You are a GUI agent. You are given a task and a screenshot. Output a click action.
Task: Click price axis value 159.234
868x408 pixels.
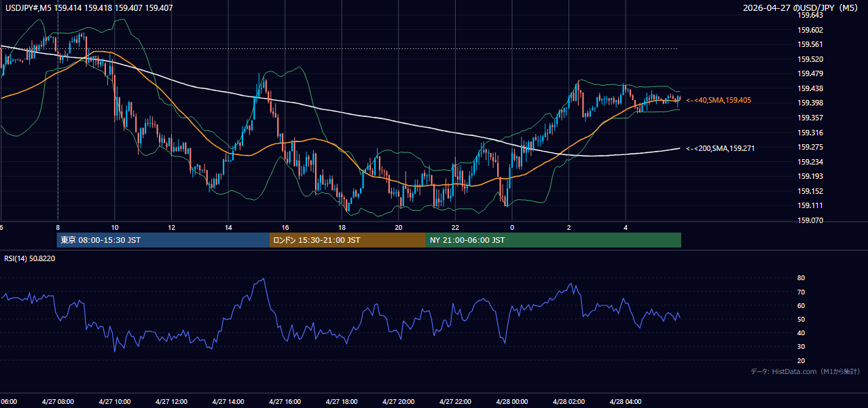(x=811, y=162)
